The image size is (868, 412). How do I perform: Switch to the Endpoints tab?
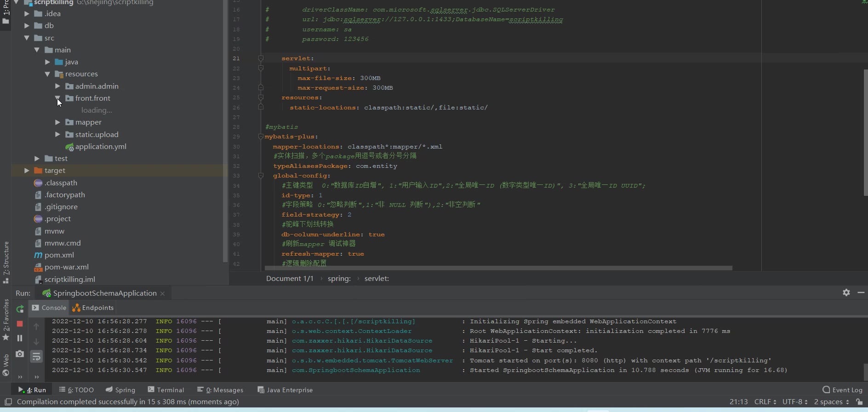93,308
